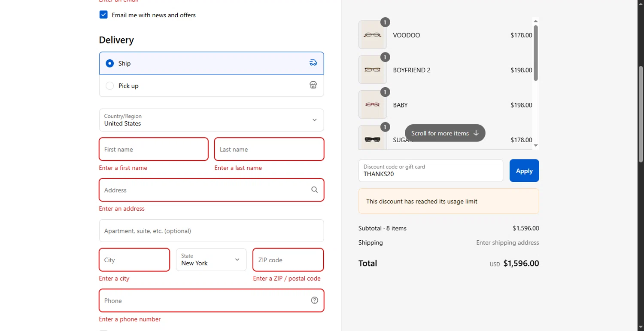Select the Ship delivery option

tap(211, 63)
